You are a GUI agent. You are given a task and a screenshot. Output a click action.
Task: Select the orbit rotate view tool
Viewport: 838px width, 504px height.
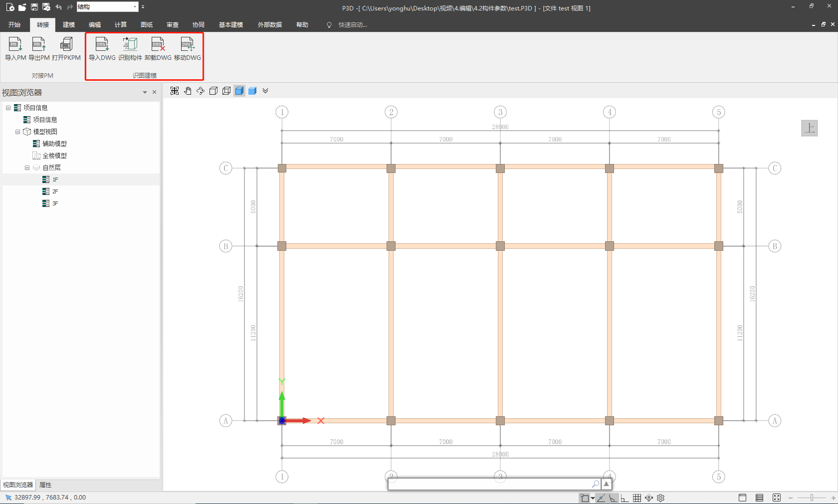(201, 91)
